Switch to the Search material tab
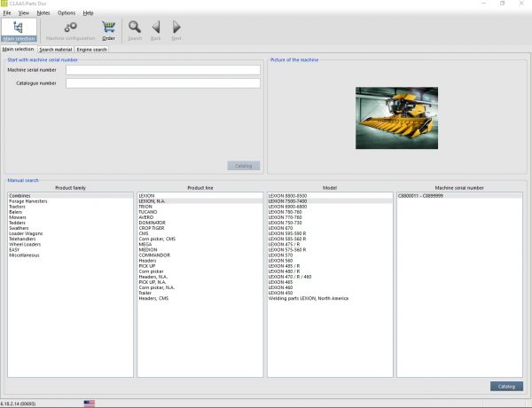532x408 pixels. point(56,50)
